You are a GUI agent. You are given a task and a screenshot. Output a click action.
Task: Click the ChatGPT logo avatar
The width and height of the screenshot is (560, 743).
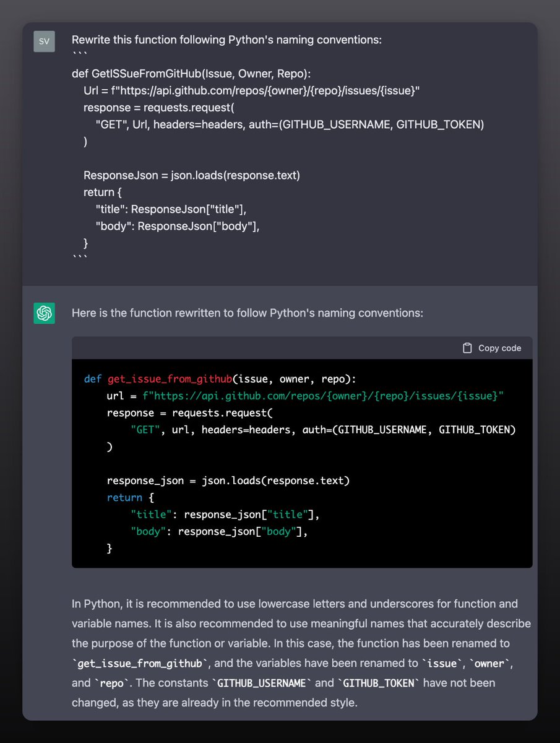tap(44, 313)
